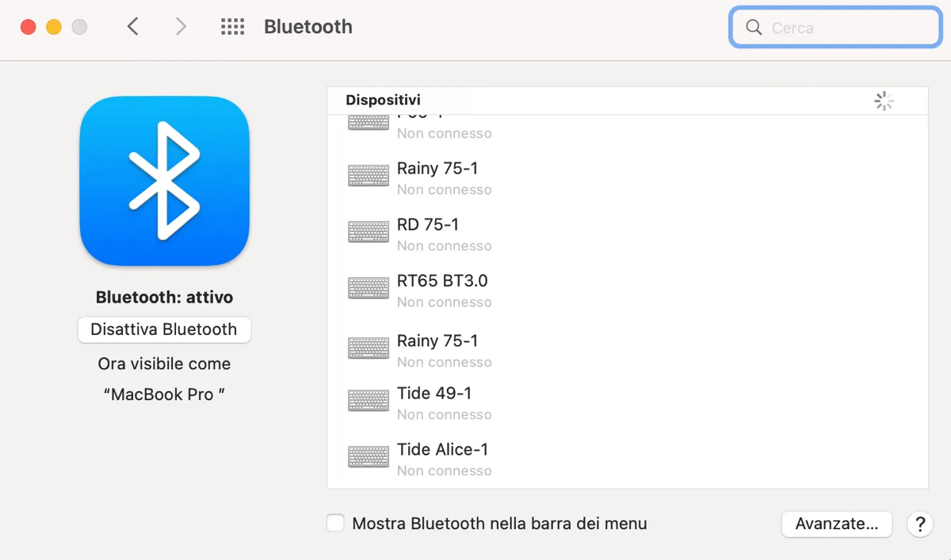Close the window with red button
This screenshot has height=560, width=951.
[29, 27]
